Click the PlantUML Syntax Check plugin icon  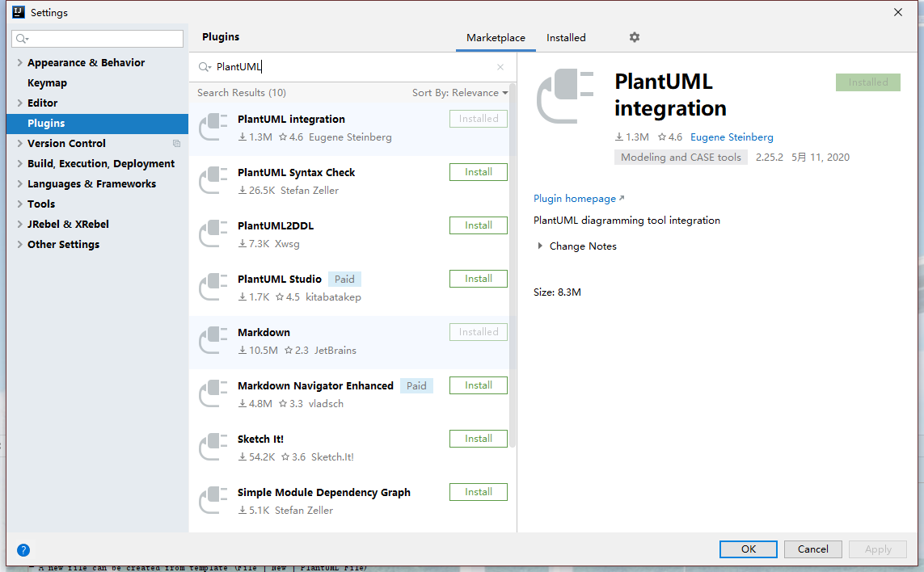click(213, 181)
